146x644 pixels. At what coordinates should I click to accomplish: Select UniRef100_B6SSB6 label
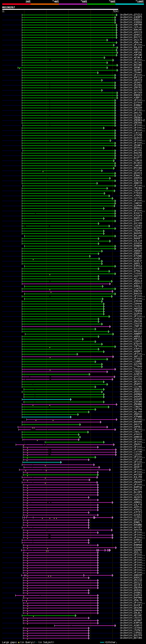[131, 65]
